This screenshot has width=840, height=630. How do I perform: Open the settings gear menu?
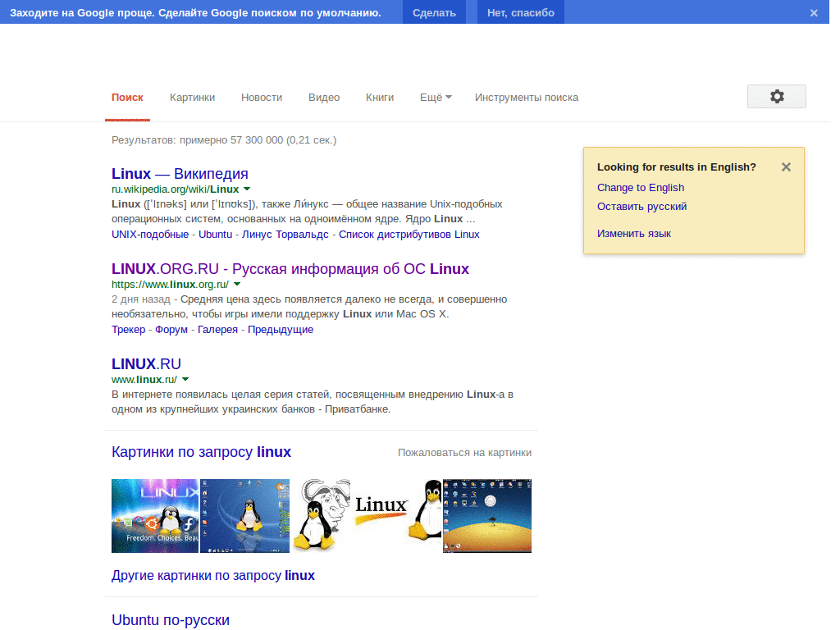pyautogui.click(x=776, y=97)
